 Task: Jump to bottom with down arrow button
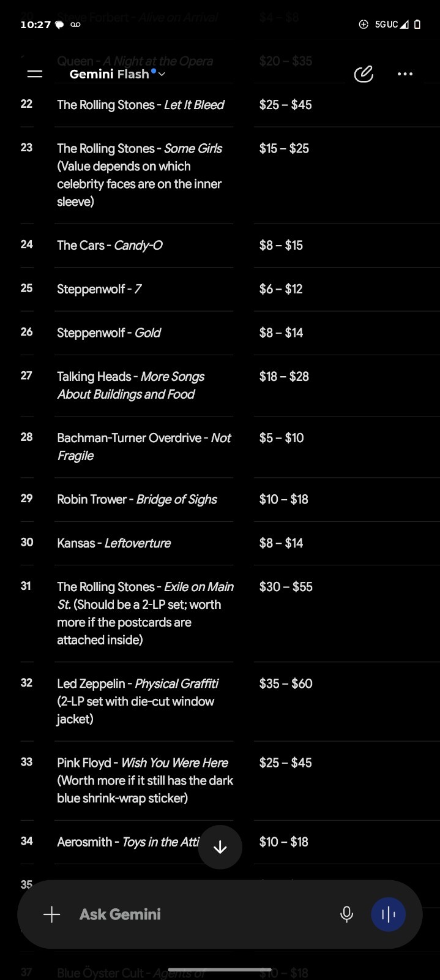220,847
